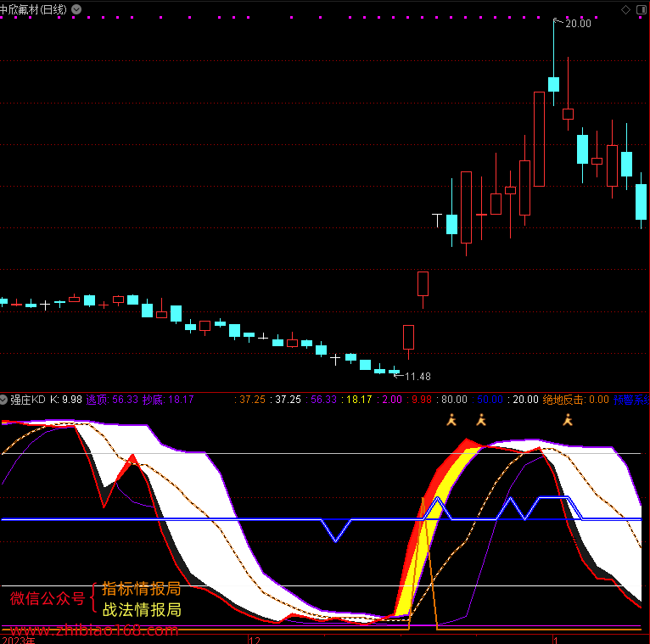Click the white 37.25 value

pos(289,400)
